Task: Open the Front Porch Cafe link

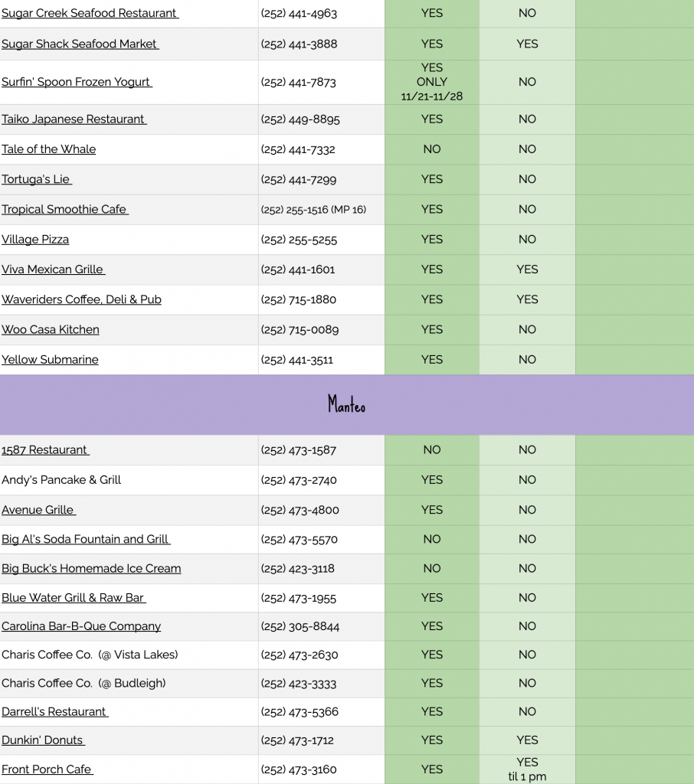Action: 47,769
